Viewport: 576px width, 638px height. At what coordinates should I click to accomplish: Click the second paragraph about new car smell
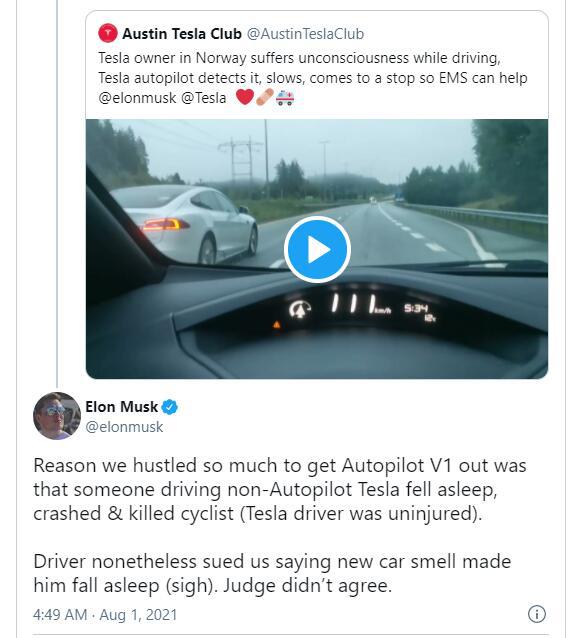(x=272, y=574)
